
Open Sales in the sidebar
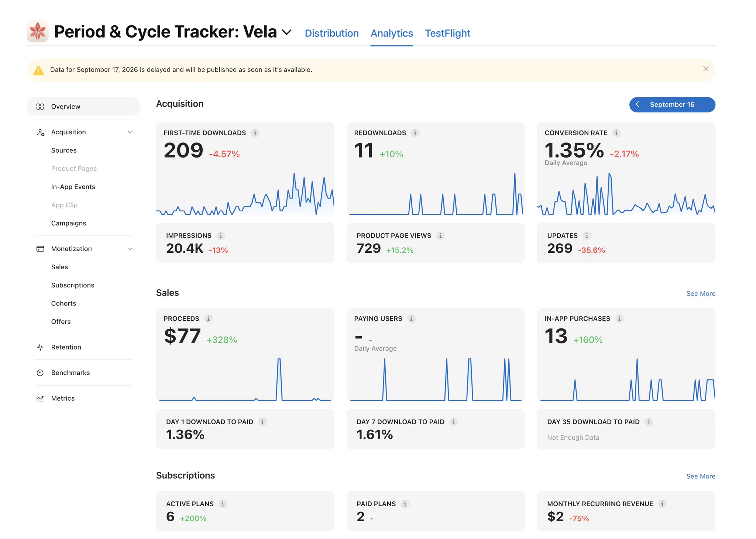tap(59, 267)
